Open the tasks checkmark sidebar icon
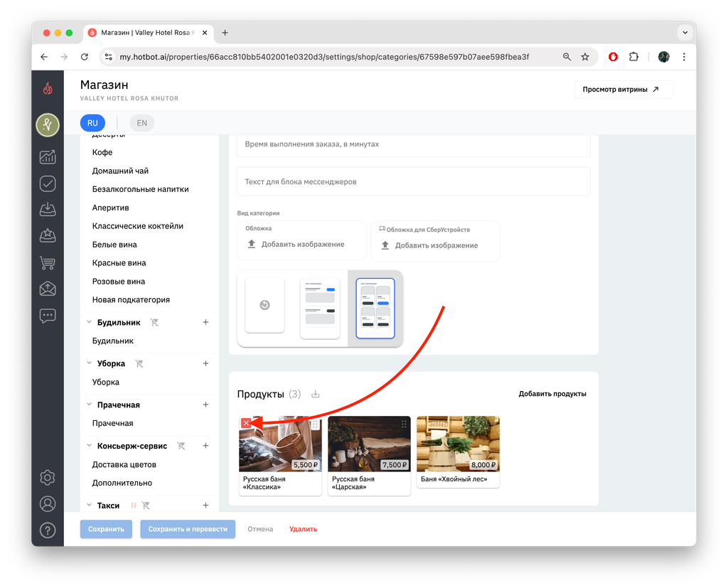728x588 pixels. 48,183
